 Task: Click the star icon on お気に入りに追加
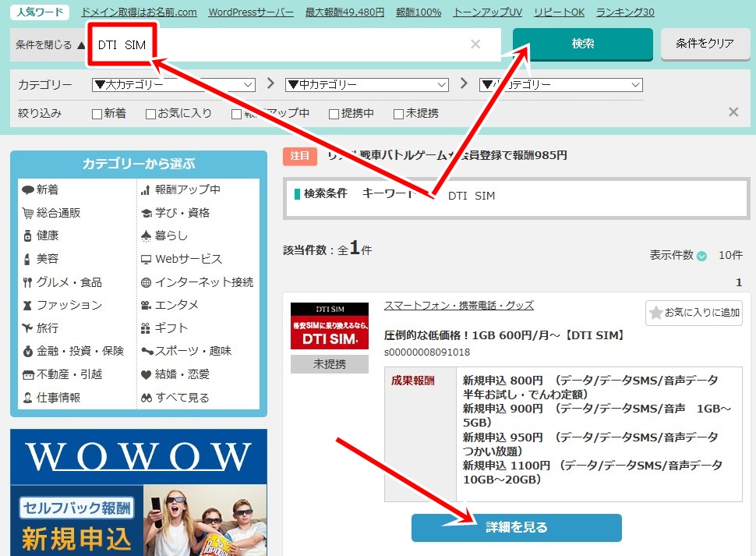[x=655, y=313]
